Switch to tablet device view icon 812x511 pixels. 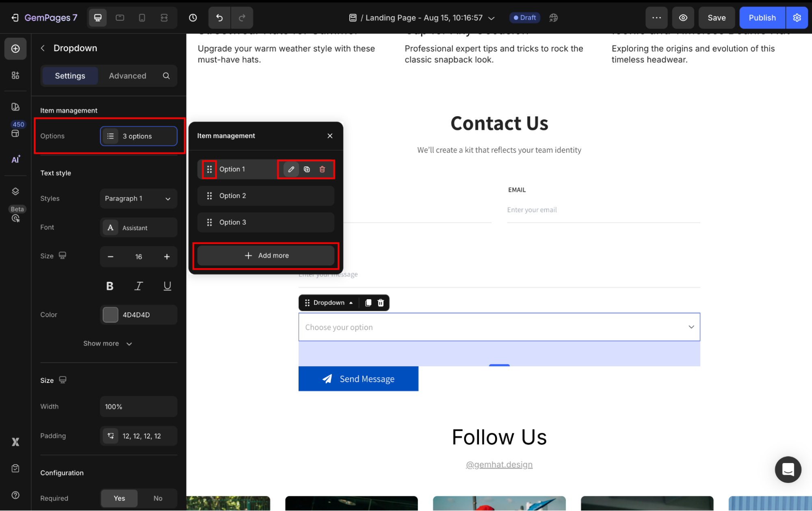[120, 17]
